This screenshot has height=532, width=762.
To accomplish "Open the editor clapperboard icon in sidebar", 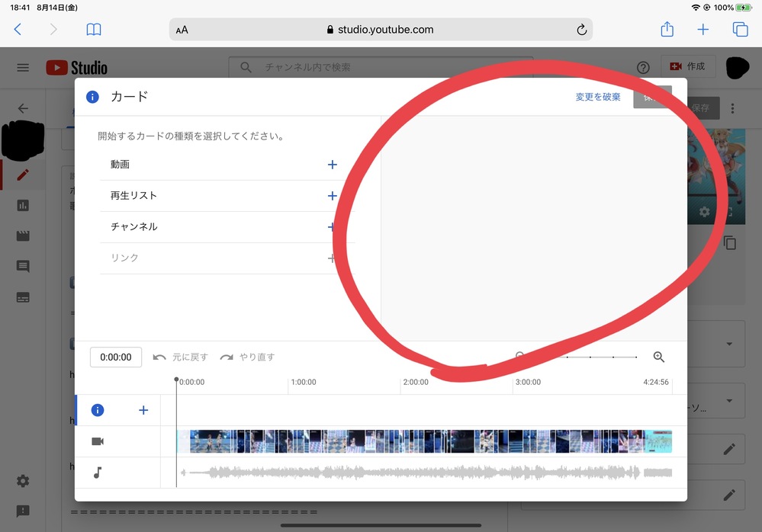I will tap(23, 236).
